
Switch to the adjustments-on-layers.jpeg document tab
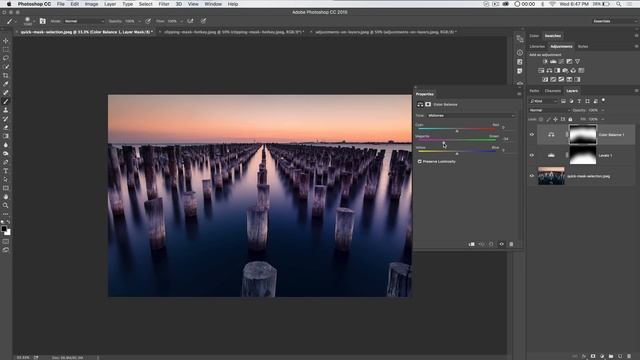(x=385, y=32)
